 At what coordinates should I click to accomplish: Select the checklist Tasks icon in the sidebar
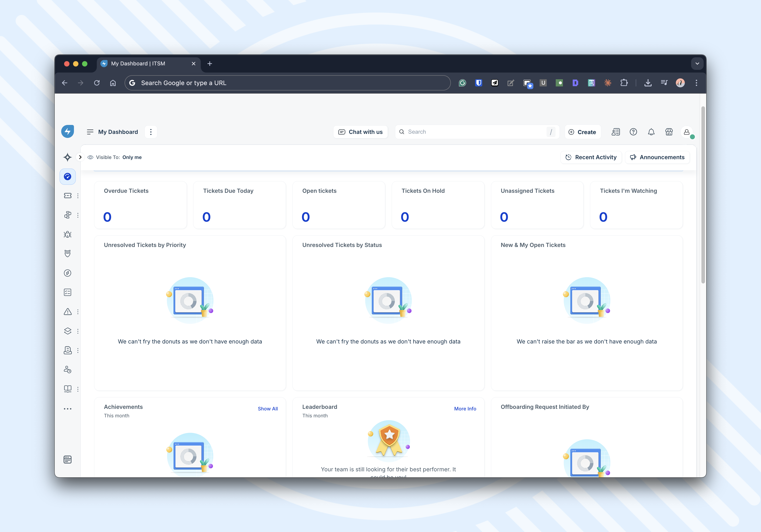[x=68, y=292]
